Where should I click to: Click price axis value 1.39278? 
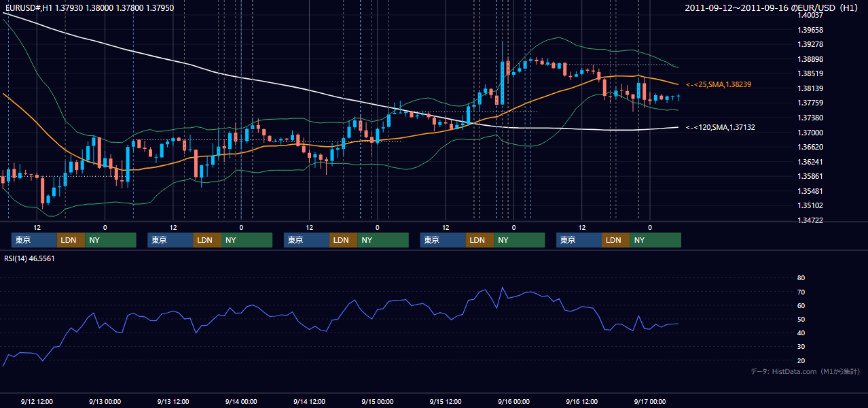(x=810, y=44)
